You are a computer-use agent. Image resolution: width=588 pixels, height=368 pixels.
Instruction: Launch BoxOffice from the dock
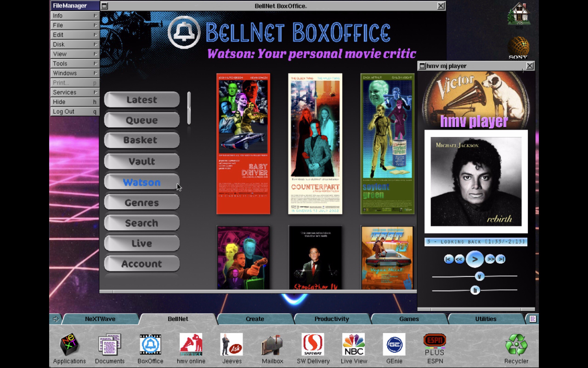click(x=150, y=344)
